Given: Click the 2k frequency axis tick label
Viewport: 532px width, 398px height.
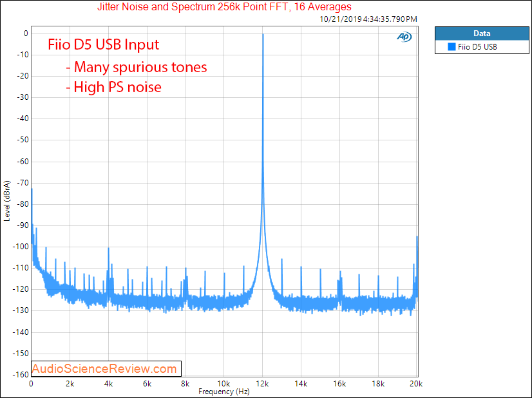Looking at the screenshot, I should coord(70,384).
